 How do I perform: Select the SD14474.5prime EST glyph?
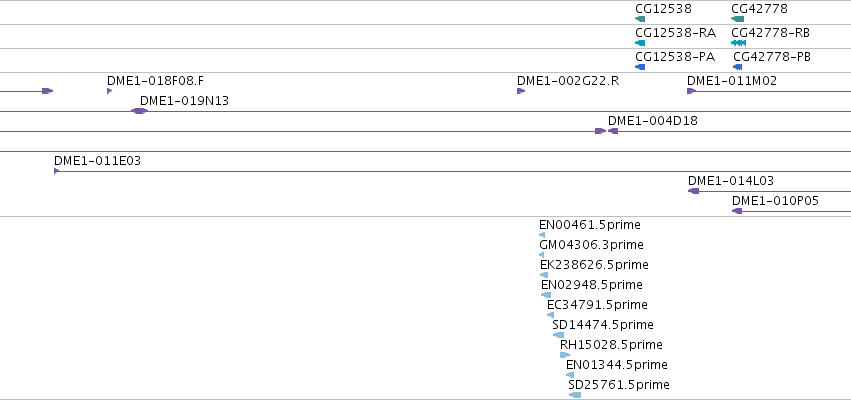tap(558, 335)
